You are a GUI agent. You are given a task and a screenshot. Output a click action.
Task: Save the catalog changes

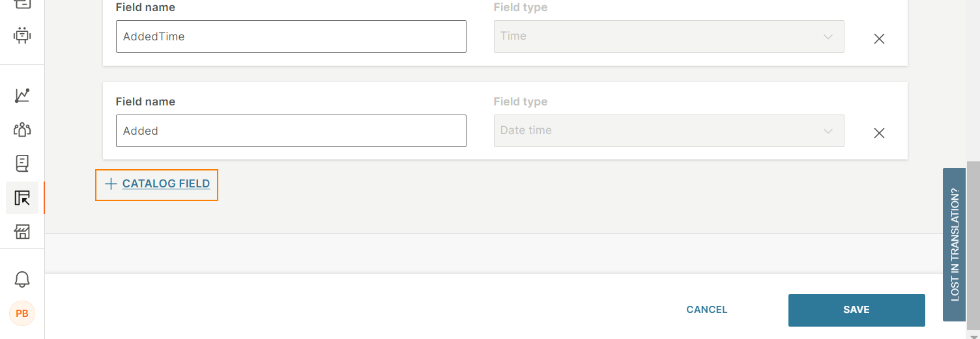856,310
